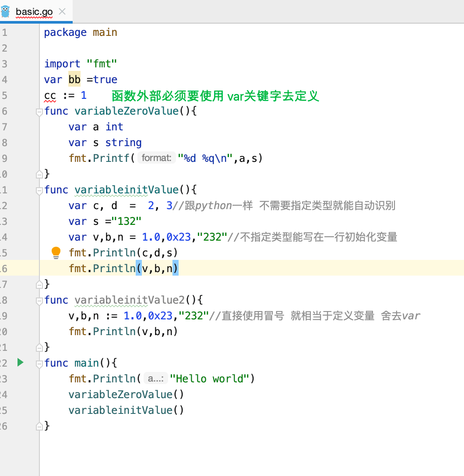
Task: Click the comment mentioning python
Action: [x=284, y=206]
